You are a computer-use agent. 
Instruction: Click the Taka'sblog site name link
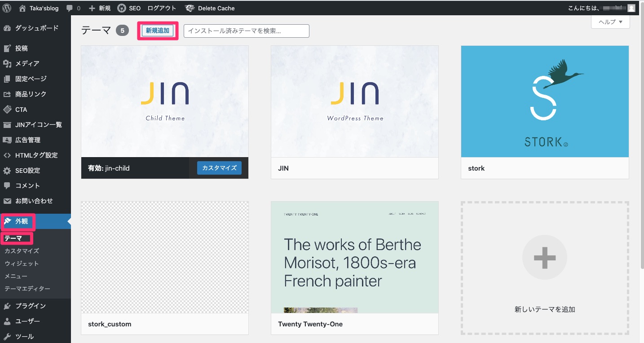pyautogui.click(x=44, y=8)
